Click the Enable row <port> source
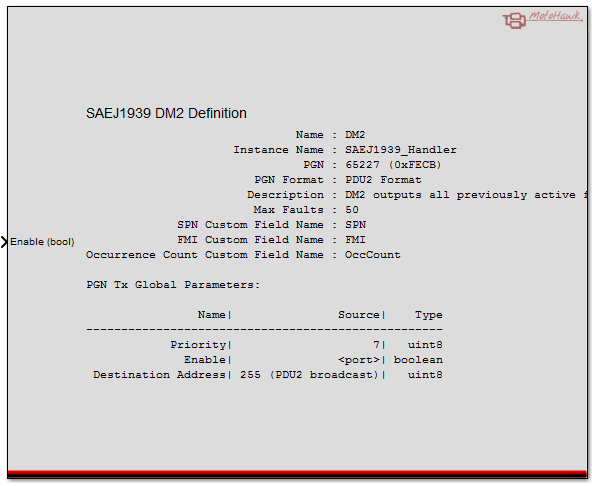This screenshot has height=486, width=592. click(359, 360)
